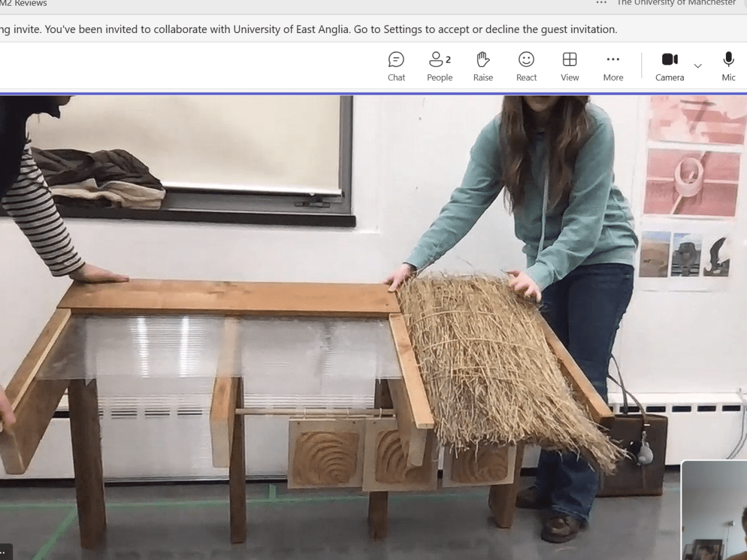
Task: Raise your hand in the meeting
Action: 483,65
